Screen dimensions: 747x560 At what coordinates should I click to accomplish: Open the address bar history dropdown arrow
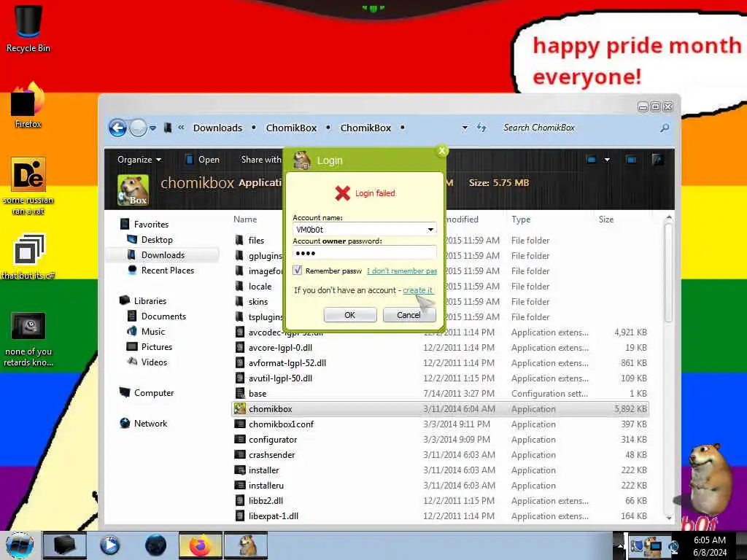(465, 128)
